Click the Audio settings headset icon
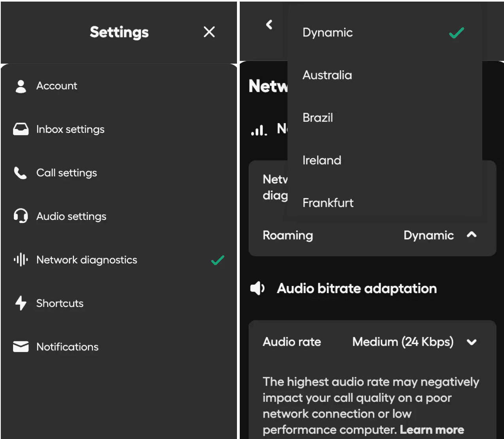Viewport: 504px width, 439px height. (x=21, y=216)
